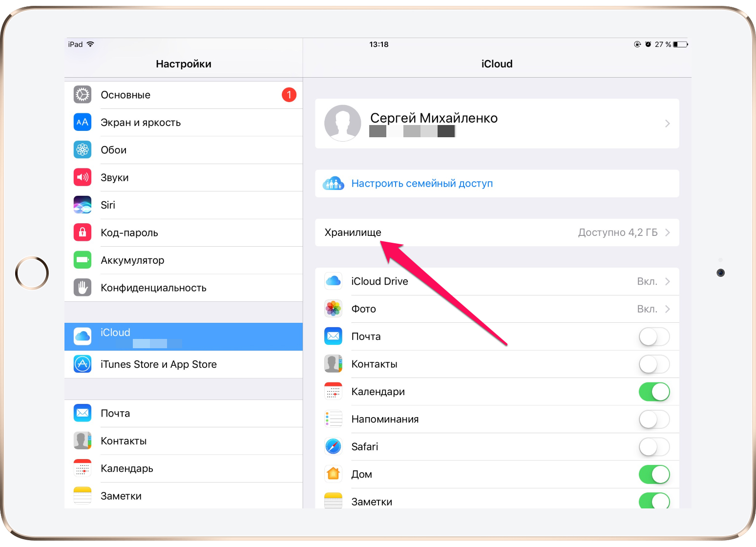The width and height of the screenshot is (756, 547).
Task: Tap the rotation lock icon in status bar
Action: 637,44
